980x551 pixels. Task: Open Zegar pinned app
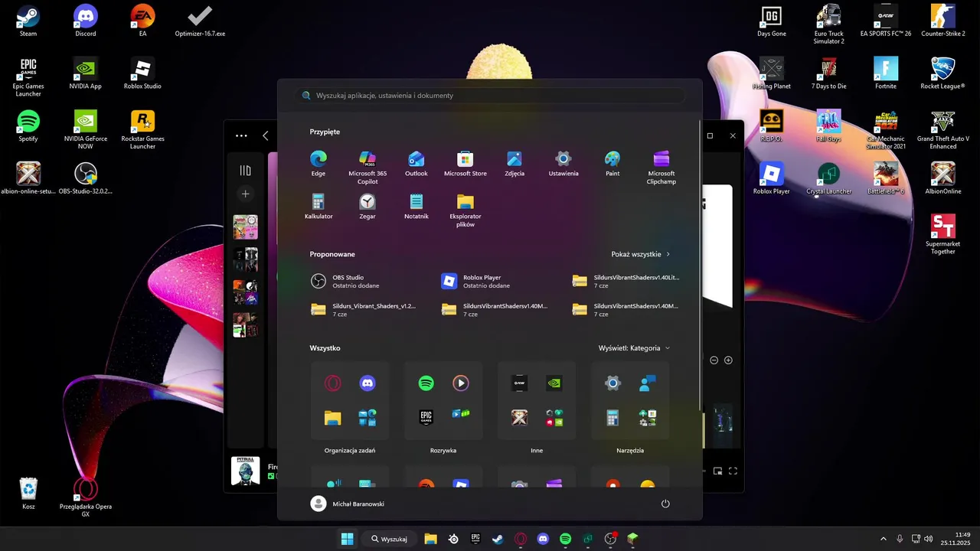[x=367, y=207]
